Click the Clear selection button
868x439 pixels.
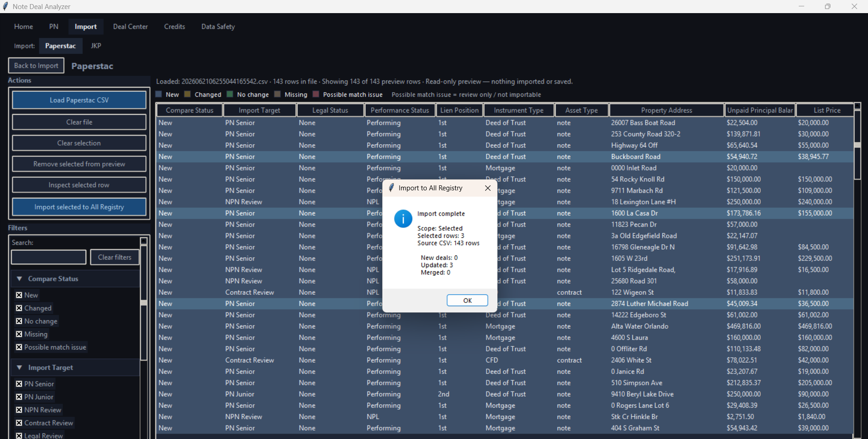point(79,143)
